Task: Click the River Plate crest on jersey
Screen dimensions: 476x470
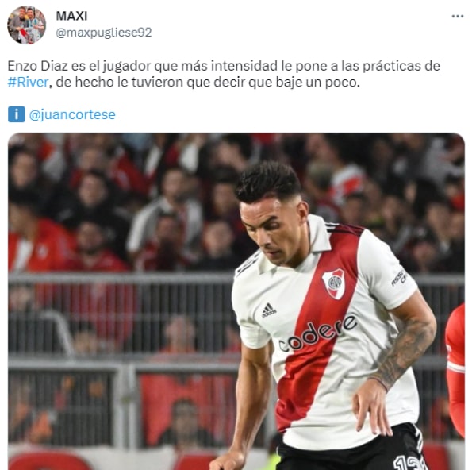Action: tap(334, 283)
